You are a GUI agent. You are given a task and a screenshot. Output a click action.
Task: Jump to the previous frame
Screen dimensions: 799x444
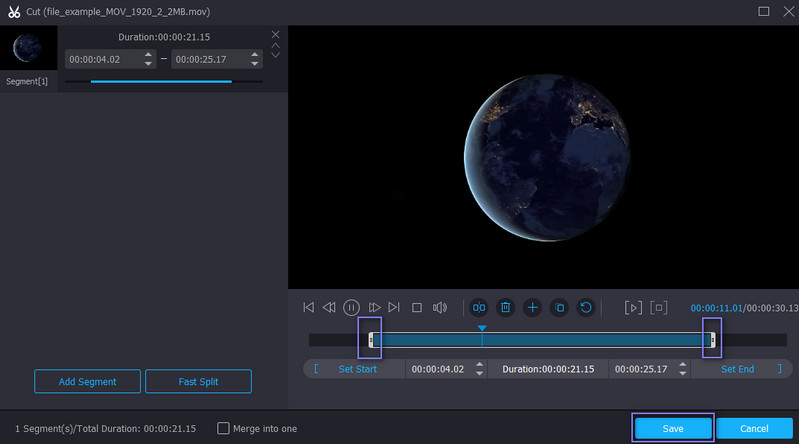click(x=329, y=308)
